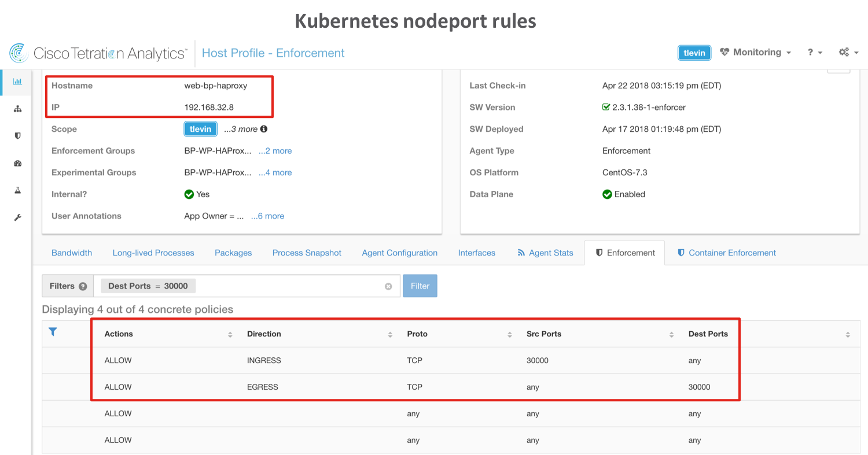Click the Cisco Tetration Analytics logo
Viewport: 868px width, 455px height.
tap(98, 53)
